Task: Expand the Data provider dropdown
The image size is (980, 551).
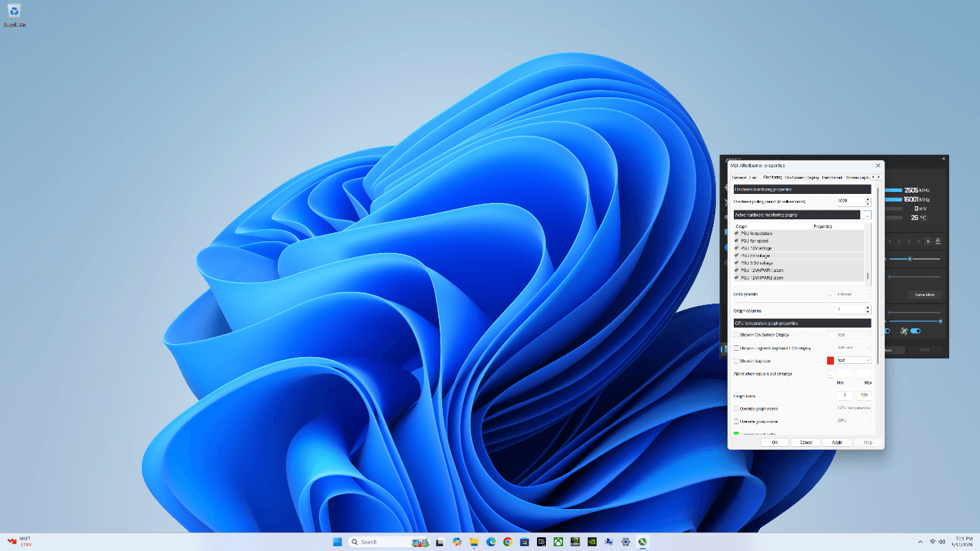Action: pos(853,294)
